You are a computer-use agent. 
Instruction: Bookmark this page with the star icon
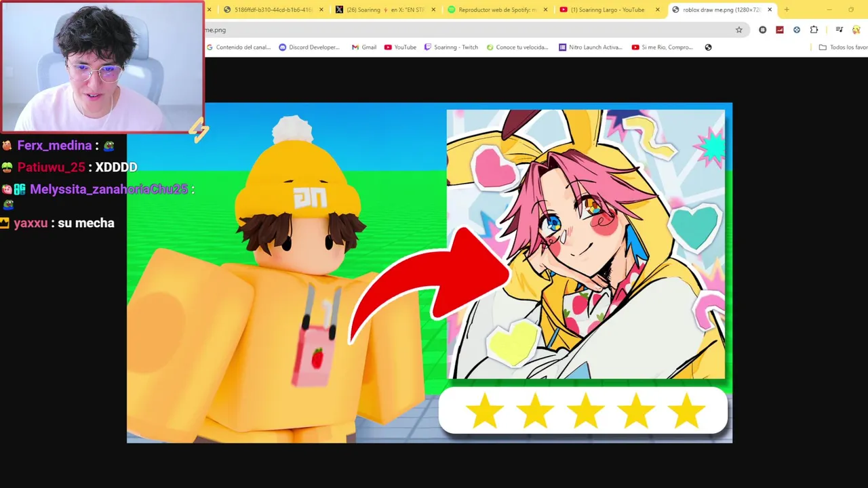pos(739,30)
